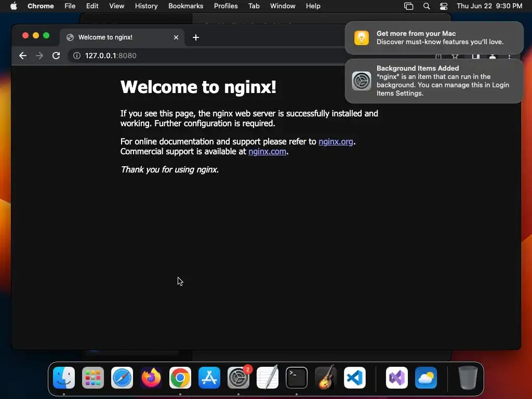Launch Safari from the Dock
Image resolution: width=532 pixels, height=399 pixels.
pos(122,378)
